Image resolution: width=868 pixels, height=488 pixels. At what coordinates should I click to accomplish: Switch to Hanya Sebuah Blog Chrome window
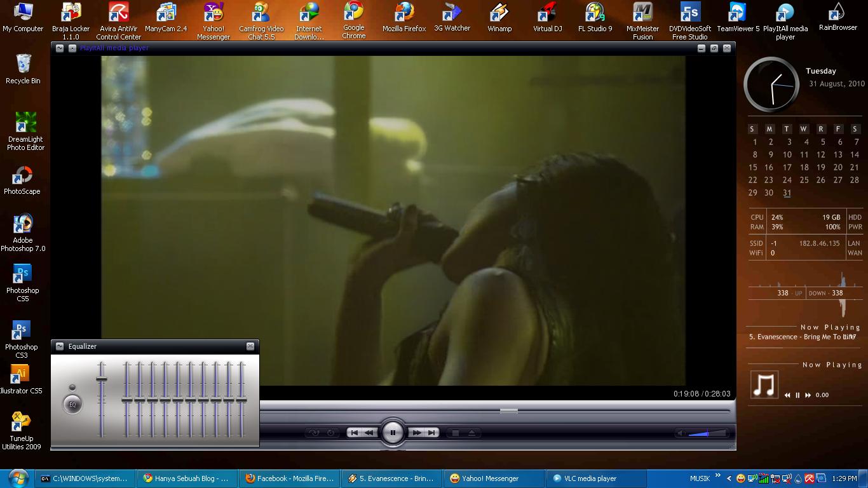pos(188,478)
